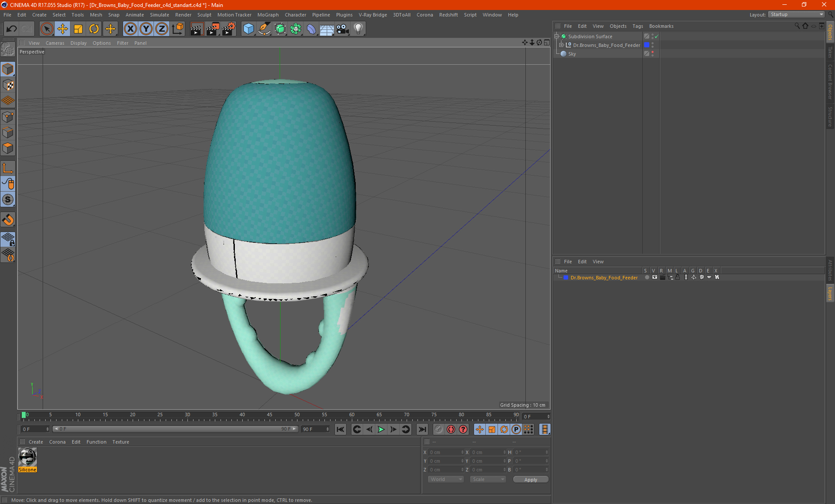
Task: Select the Move tool in the toolbar
Action: click(x=63, y=29)
